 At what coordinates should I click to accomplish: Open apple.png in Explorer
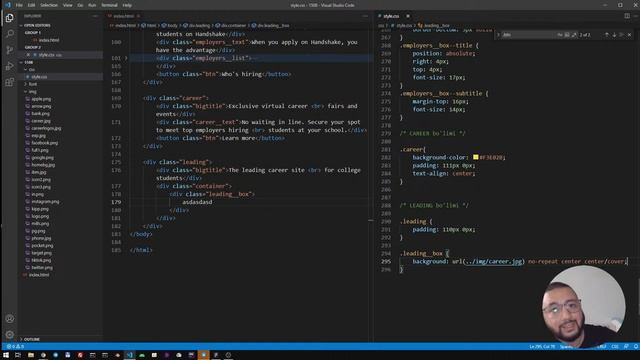coord(41,99)
